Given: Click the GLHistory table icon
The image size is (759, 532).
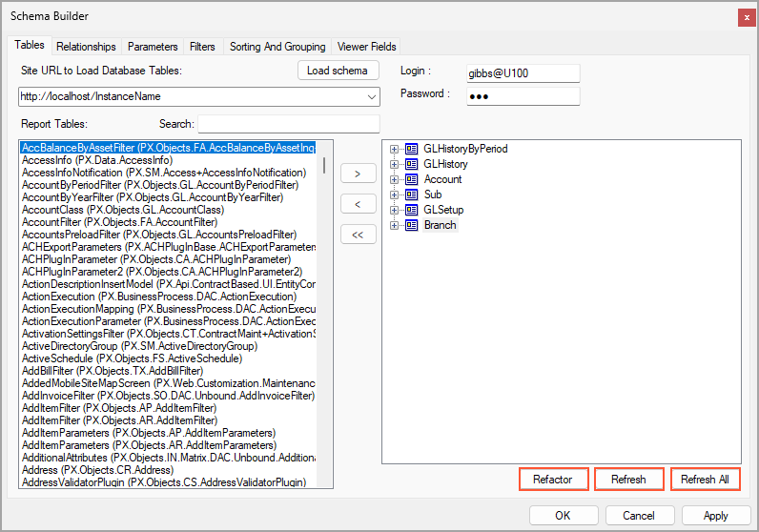Looking at the screenshot, I should (412, 164).
